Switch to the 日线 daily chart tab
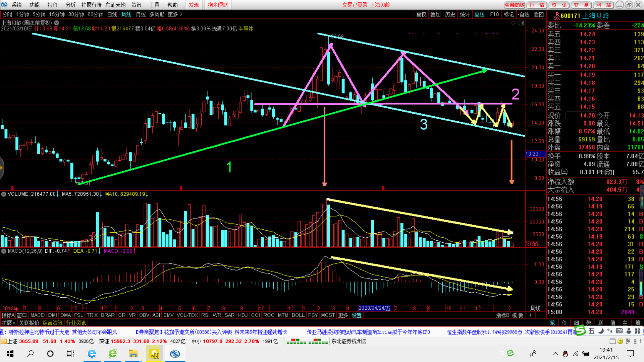The height and width of the screenshot is (362, 644). [112, 14]
